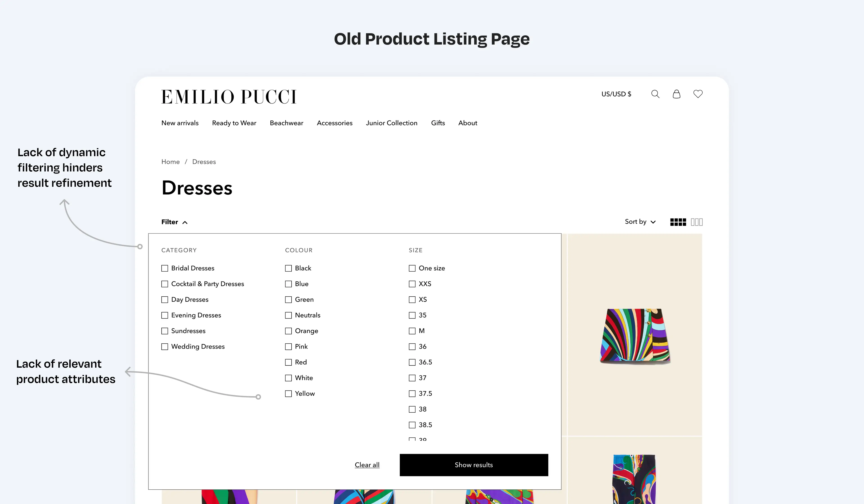Collapse the Filter panel

174,222
